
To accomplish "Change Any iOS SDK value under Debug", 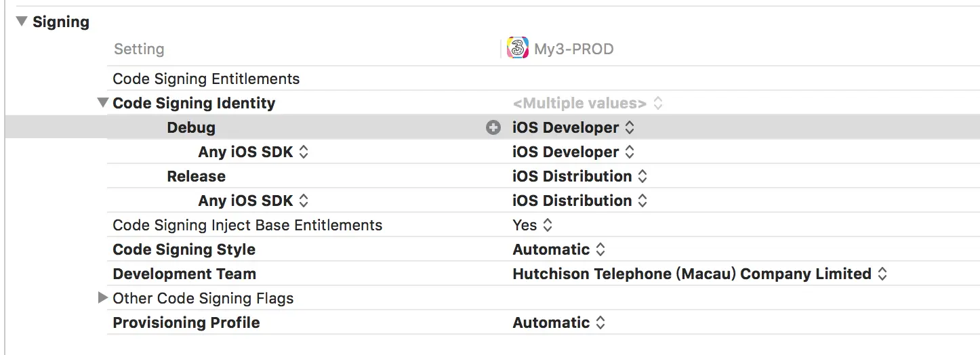I will point(573,152).
